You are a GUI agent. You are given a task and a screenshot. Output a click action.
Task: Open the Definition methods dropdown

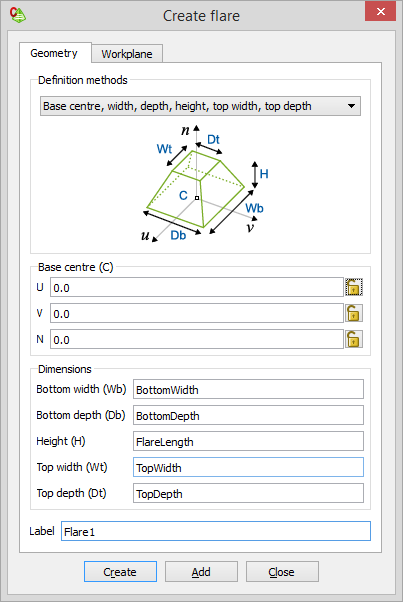point(200,106)
